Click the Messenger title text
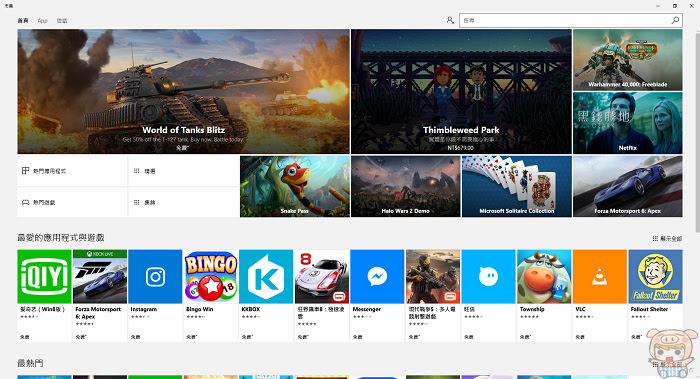700x379 pixels. pyautogui.click(x=367, y=309)
